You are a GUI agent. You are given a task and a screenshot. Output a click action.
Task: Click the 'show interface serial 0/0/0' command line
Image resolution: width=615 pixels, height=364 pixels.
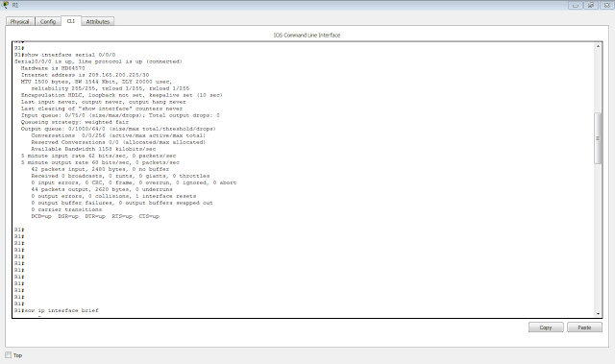pyautogui.click(x=65, y=55)
